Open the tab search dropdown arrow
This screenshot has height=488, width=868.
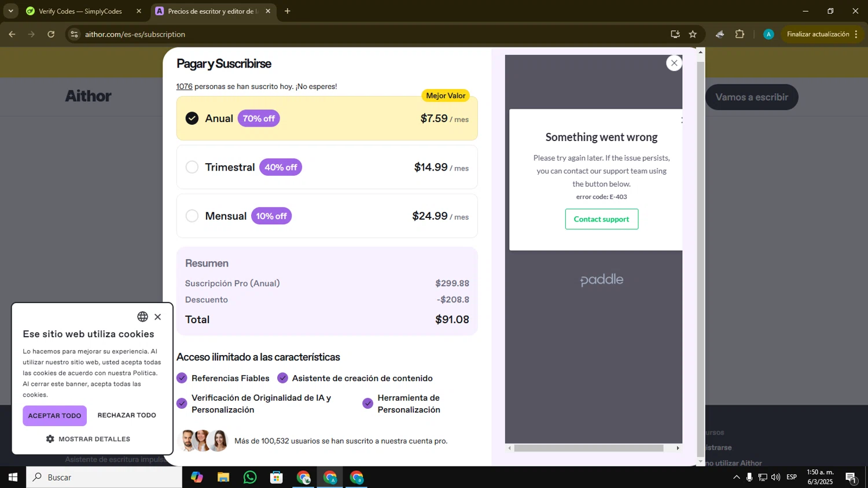10,11
